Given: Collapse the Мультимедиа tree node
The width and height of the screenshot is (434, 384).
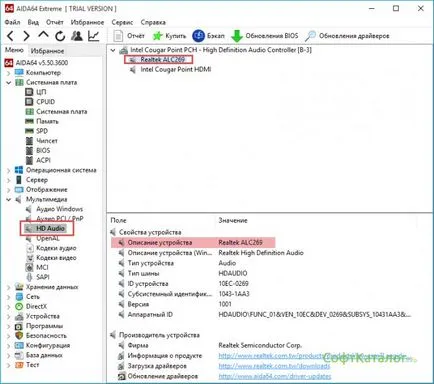Looking at the screenshot, I should click(9, 199).
